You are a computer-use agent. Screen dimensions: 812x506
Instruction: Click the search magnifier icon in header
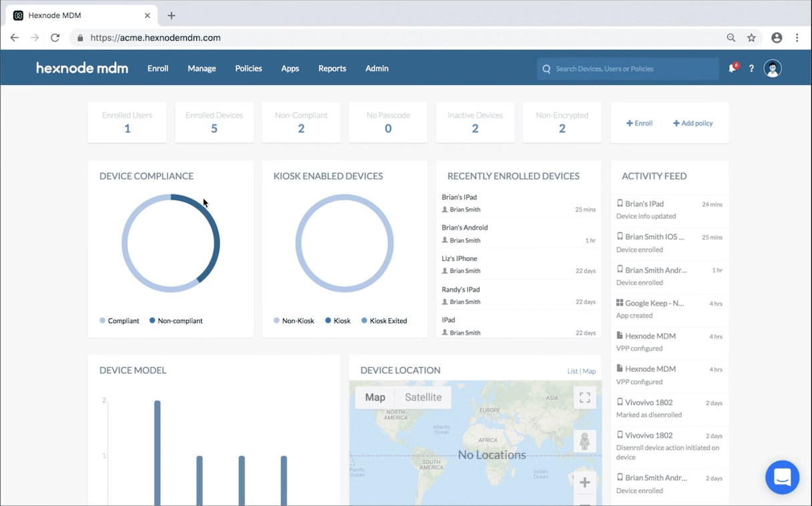[x=546, y=69]
